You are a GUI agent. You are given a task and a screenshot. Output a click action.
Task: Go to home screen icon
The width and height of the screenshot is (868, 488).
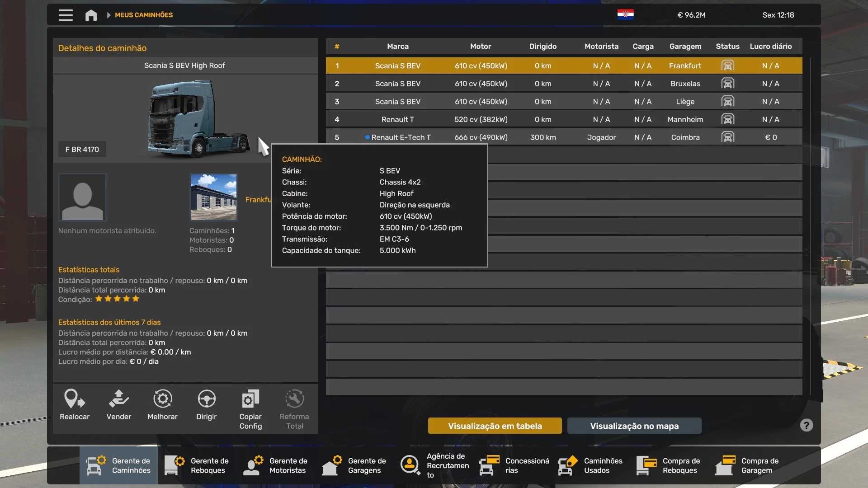click(91, 15)
